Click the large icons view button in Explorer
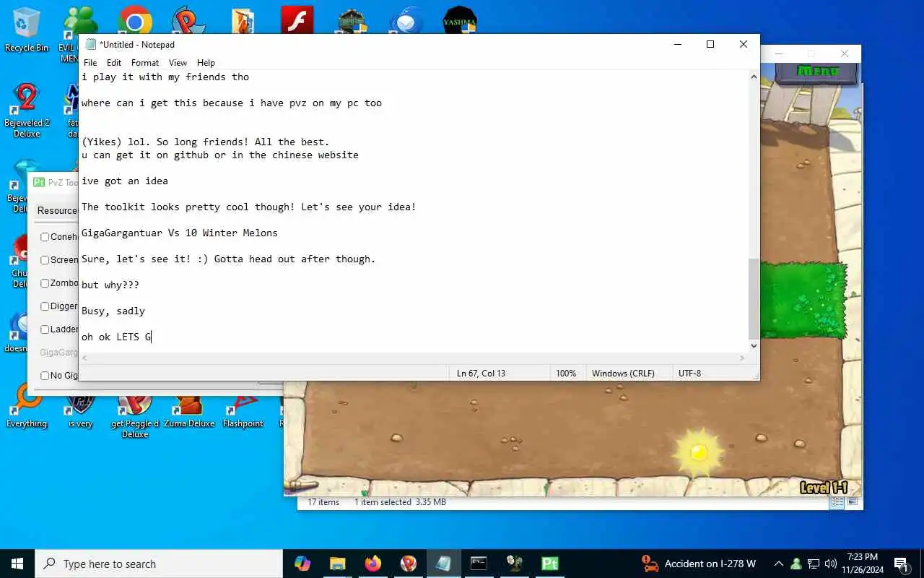 click(853, 502)
